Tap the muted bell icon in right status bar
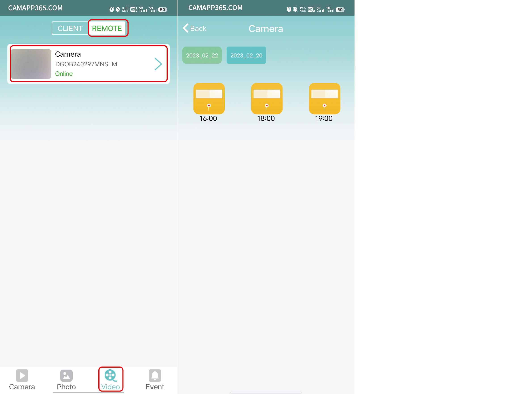 tap(295, 10)
